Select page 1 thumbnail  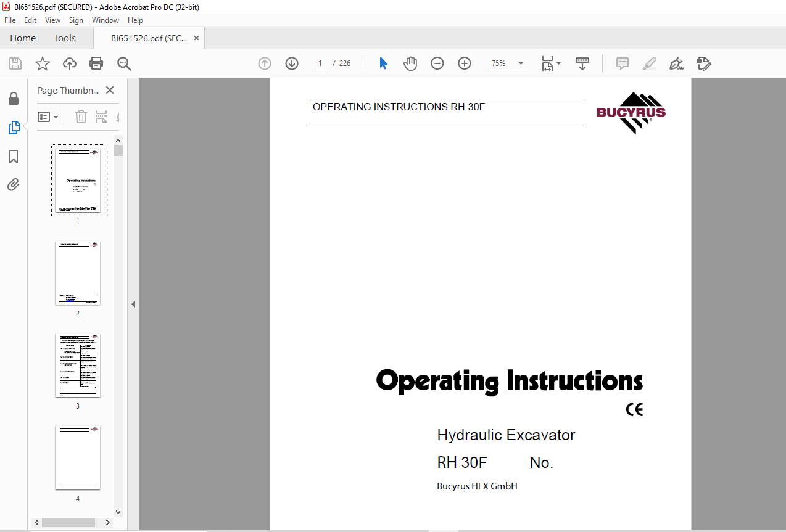(78, 179)
